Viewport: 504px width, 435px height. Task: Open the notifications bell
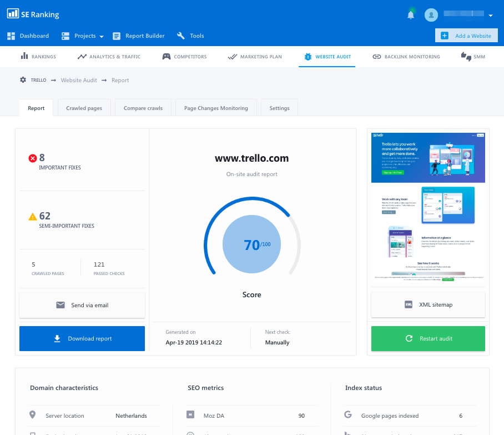410,15
